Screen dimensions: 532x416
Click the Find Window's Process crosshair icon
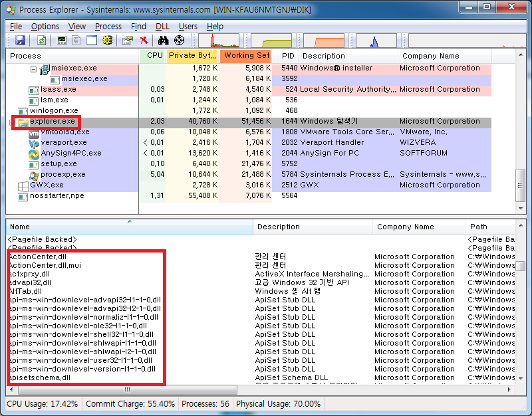tap(179, 41)
